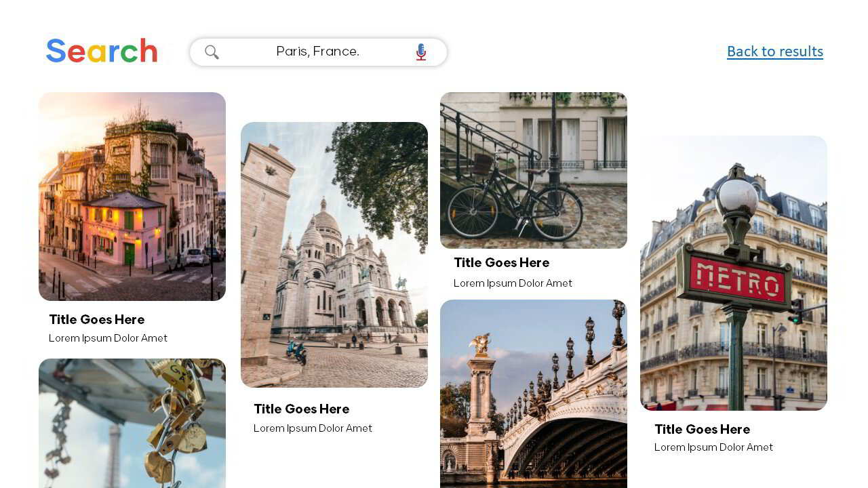
Task: Open the ornate bridge photo
Action: (x=534, y=394)
